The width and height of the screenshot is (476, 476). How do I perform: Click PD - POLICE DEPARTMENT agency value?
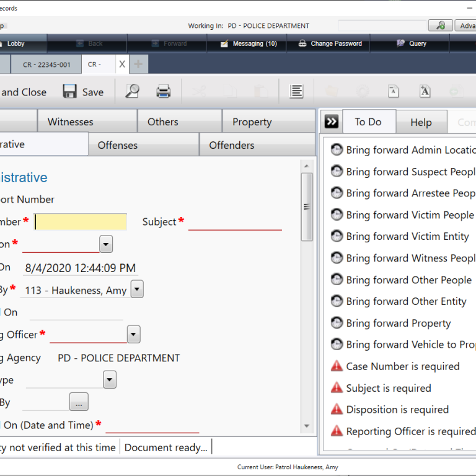pyautogui.click(x=119, y=358)
